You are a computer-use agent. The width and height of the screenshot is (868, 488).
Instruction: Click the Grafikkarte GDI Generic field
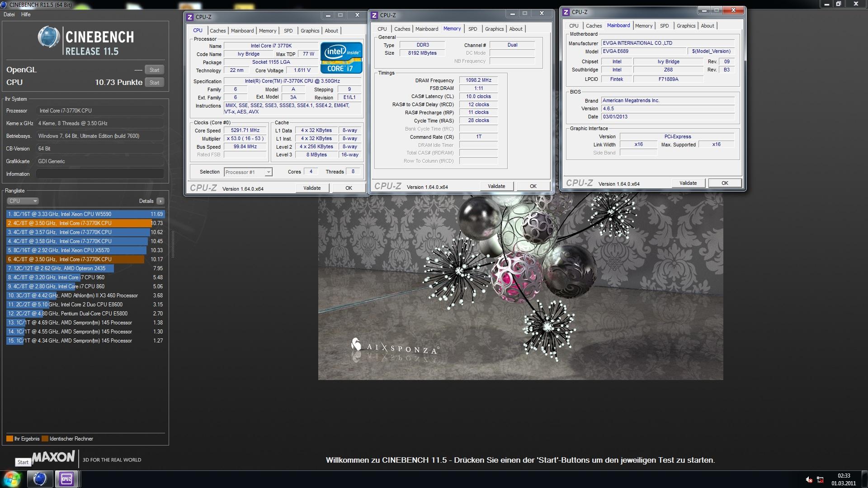[100, 161]
